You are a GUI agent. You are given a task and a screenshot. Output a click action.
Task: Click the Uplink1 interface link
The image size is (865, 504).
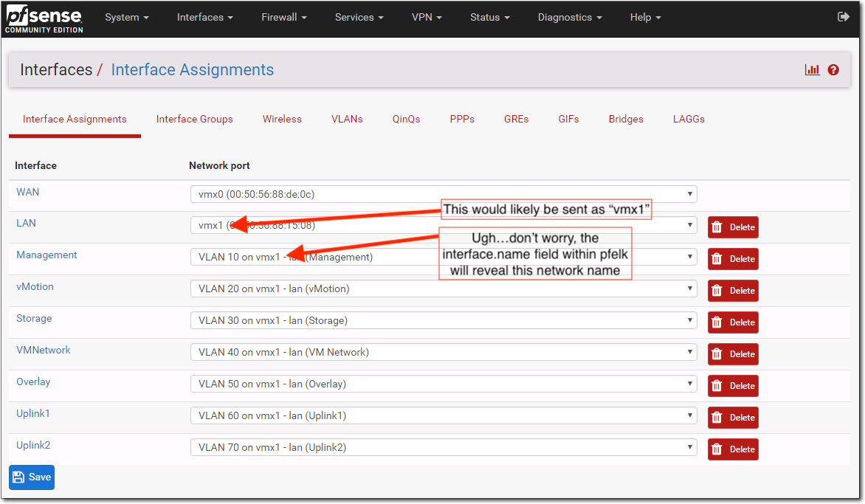click(x=32, y=413)
